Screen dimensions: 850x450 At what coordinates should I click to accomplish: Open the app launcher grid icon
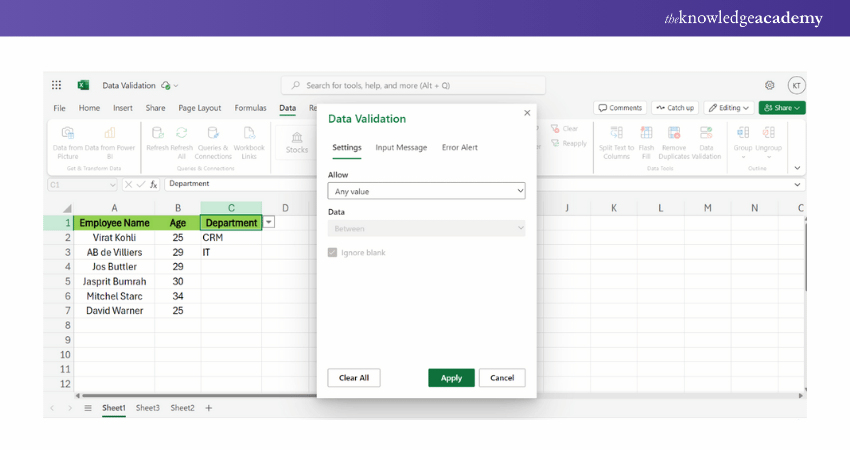[x=56, y=86]
